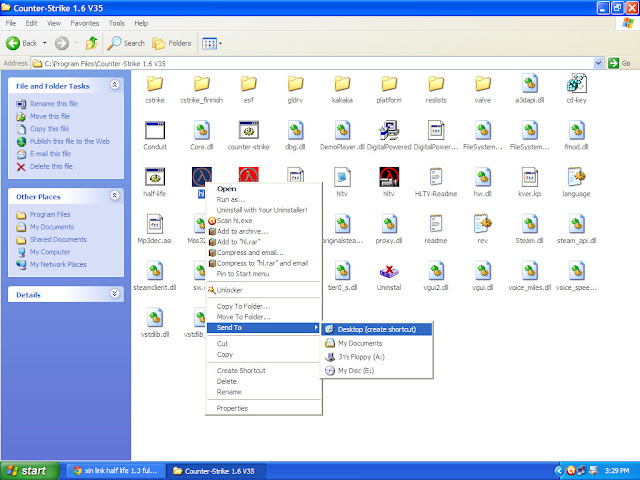Open the cstrike_finnish folder
The height and width of the screenshot is (480, 640).
click(202, 84)
